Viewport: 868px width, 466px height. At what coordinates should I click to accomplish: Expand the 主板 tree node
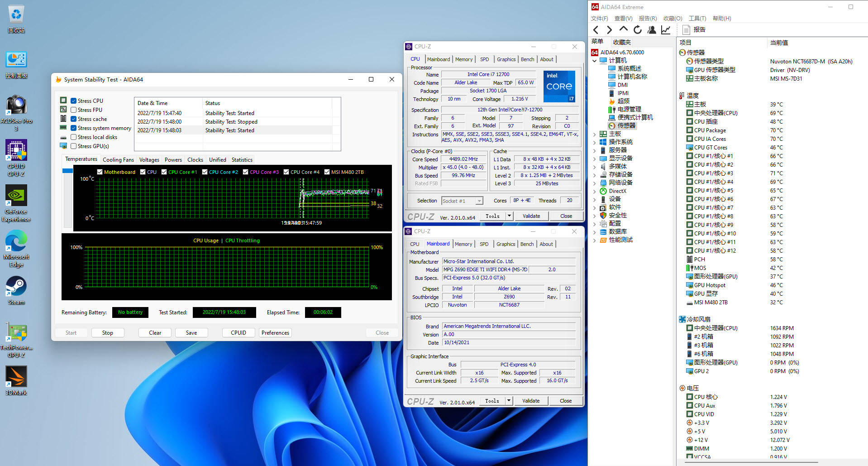pyautogui.click(x=595, y=134)
